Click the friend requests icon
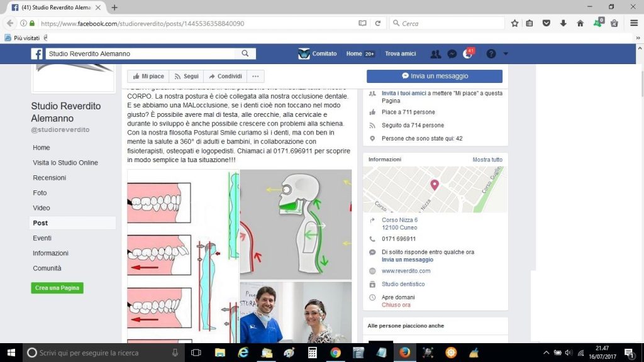The image size is (644, 362). point(435,54)
